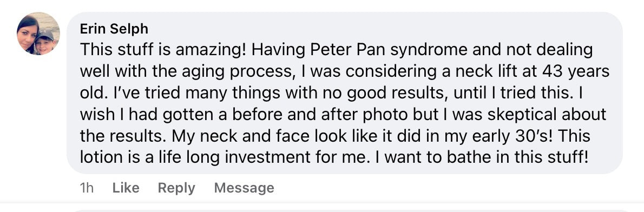Open the 1h comment timestamp
Image resolution: width=644 pixels, height=212 pixels.
[86, 188]
